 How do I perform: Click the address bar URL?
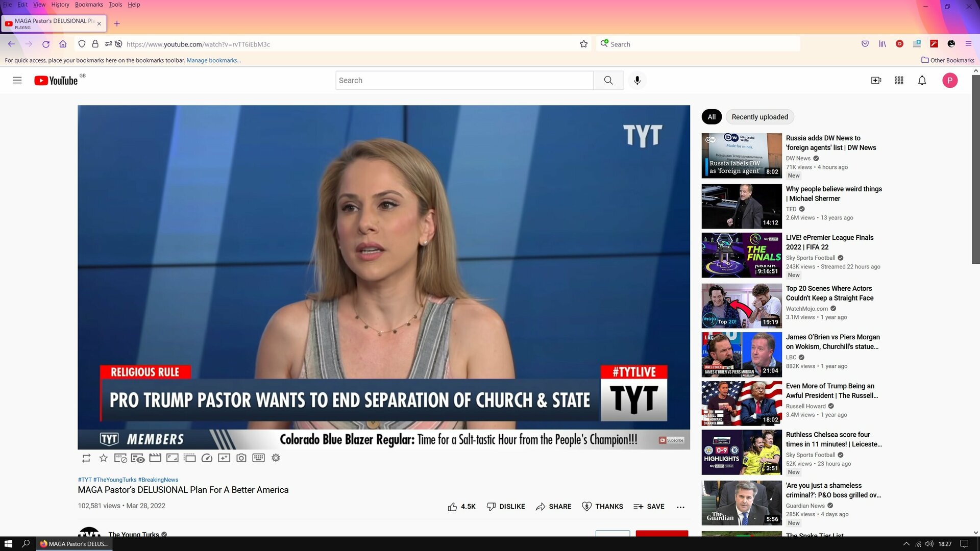(x=199, y=44)
